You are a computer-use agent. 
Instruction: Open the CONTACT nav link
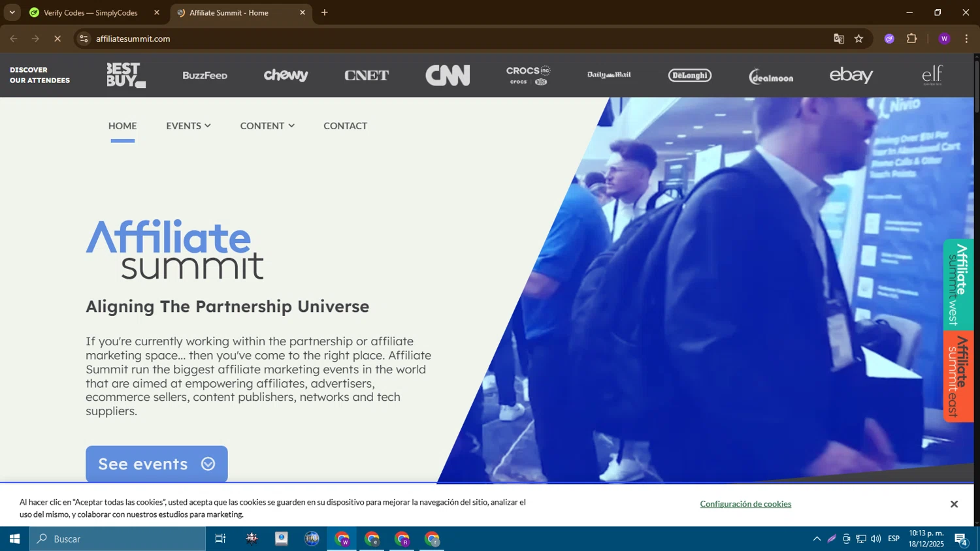[345, 126]
